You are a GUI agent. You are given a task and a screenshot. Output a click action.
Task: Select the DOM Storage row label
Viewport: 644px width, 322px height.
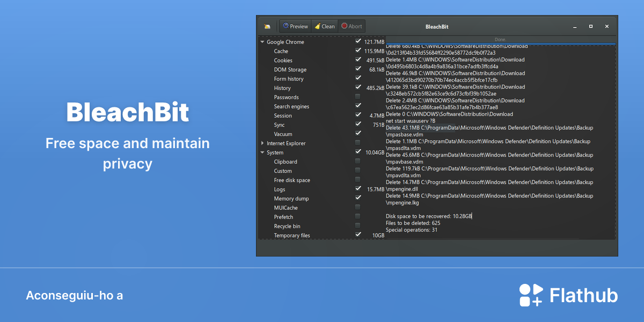pos(290,70)
